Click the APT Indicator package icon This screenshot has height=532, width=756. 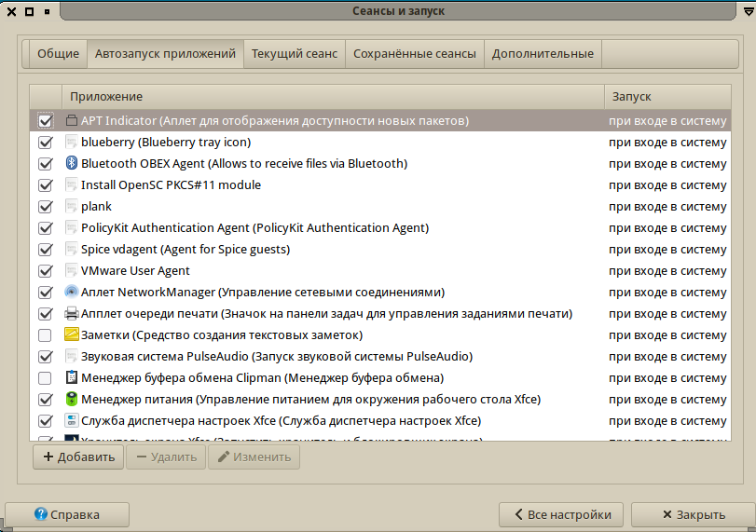pyautogui.click(x=72, y=120)
